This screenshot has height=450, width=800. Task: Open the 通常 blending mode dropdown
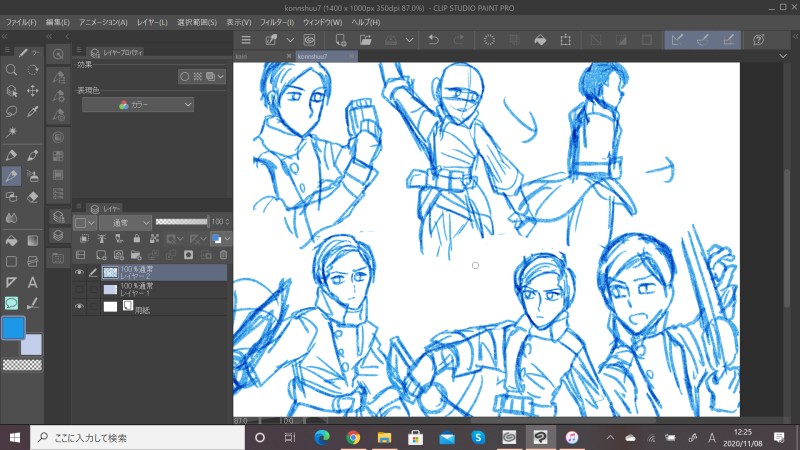coord(125,222)
